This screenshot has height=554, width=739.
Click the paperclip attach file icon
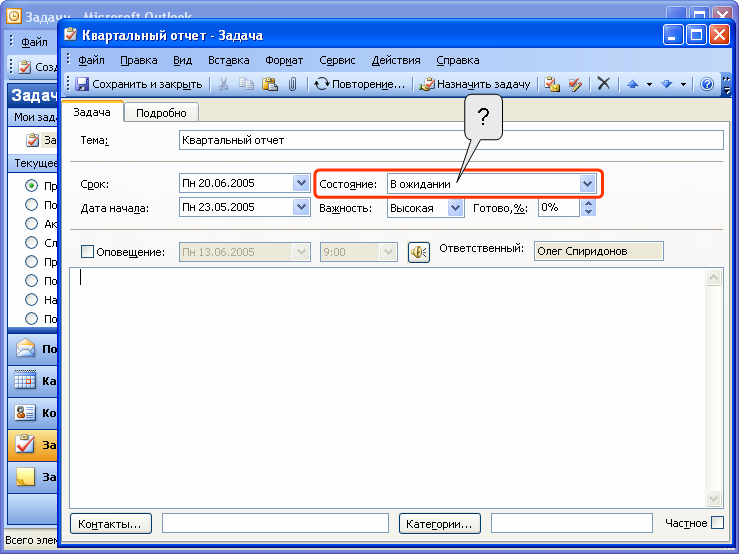point(292,85)
